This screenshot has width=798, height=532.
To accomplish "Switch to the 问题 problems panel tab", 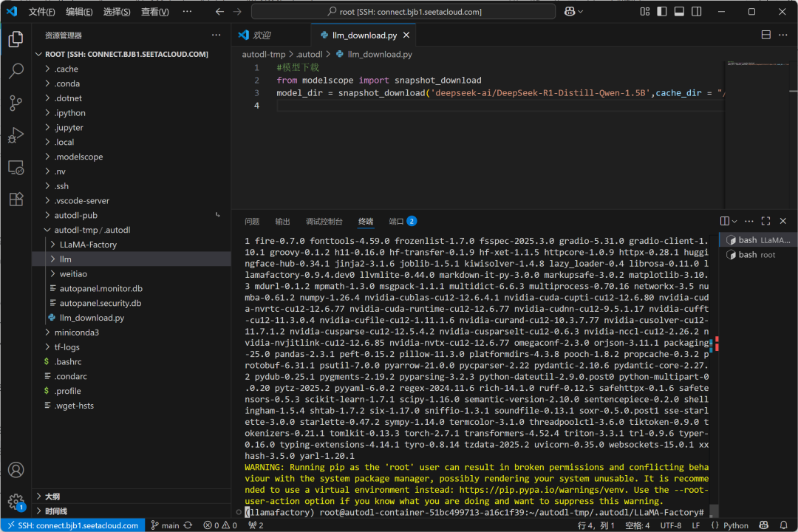I will pyautogui.click(x=252, y=221).
